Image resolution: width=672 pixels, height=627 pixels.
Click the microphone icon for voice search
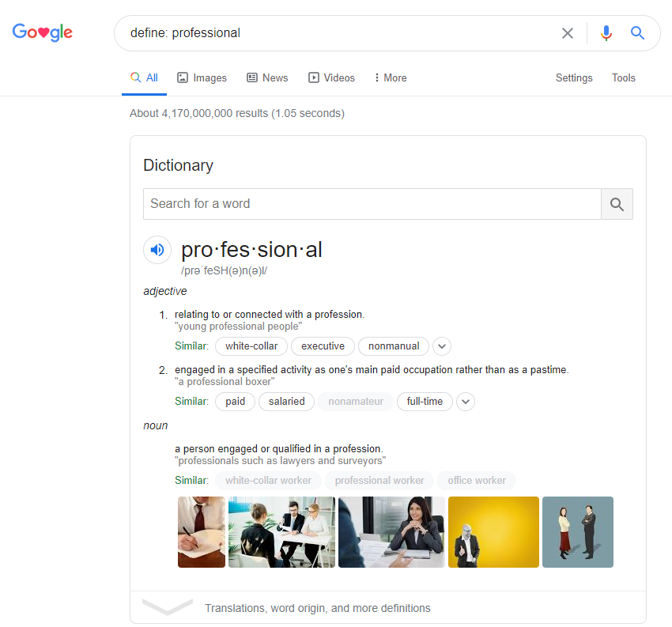606,33
